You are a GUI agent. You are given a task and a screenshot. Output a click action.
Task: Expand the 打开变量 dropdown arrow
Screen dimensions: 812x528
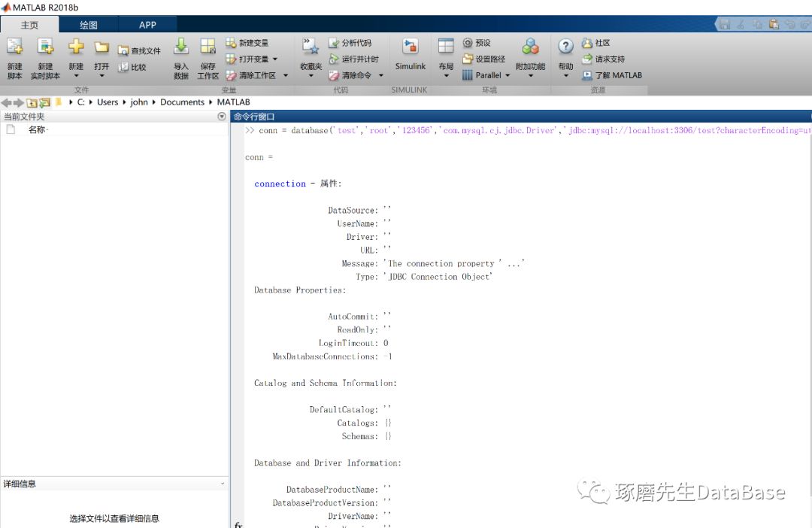tap(275, 59)
